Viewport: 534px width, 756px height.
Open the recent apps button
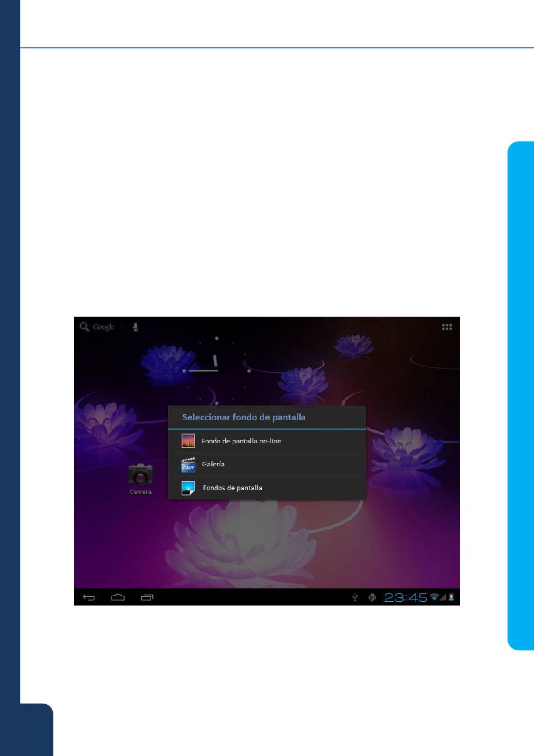(147, 597)
